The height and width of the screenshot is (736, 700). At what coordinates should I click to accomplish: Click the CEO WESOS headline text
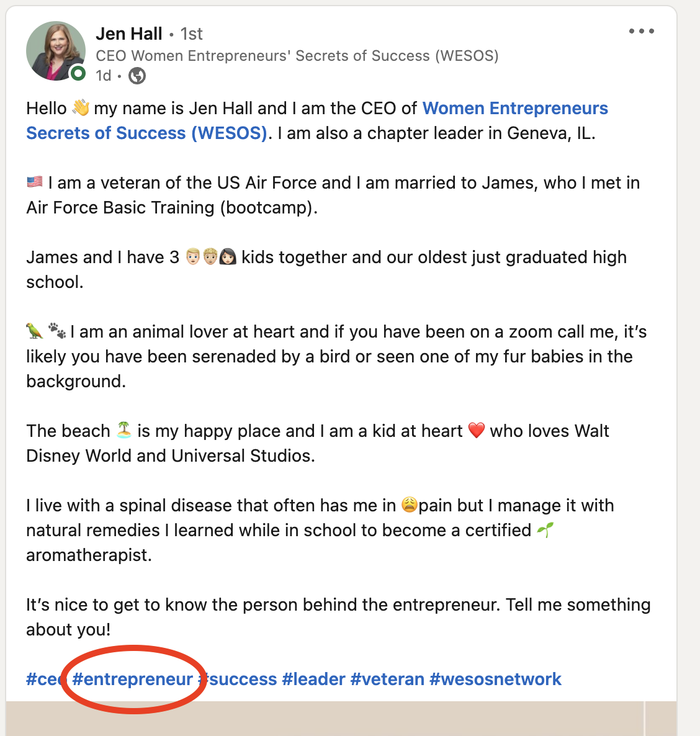coord(297,56)
